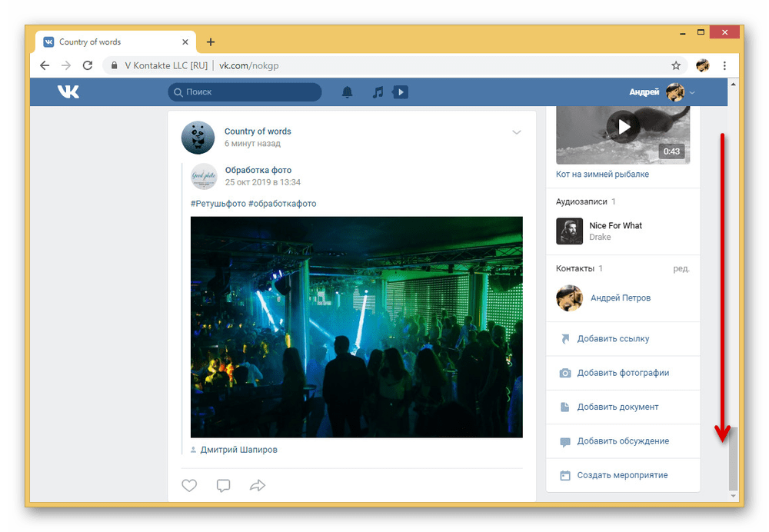This screenshot has width=769, height=532.
Task: Open the notifications bell
Action: point(348,92)
